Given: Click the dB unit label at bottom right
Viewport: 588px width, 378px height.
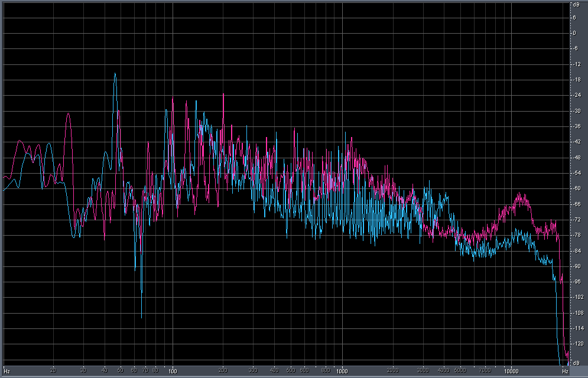Looking at the screenshot, I should [574, 363].
